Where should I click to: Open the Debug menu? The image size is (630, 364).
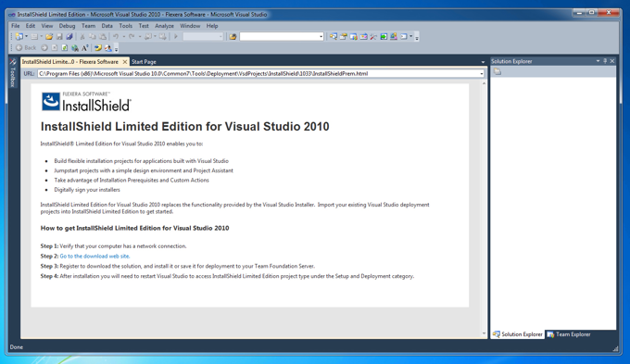(x=67, y=26)
